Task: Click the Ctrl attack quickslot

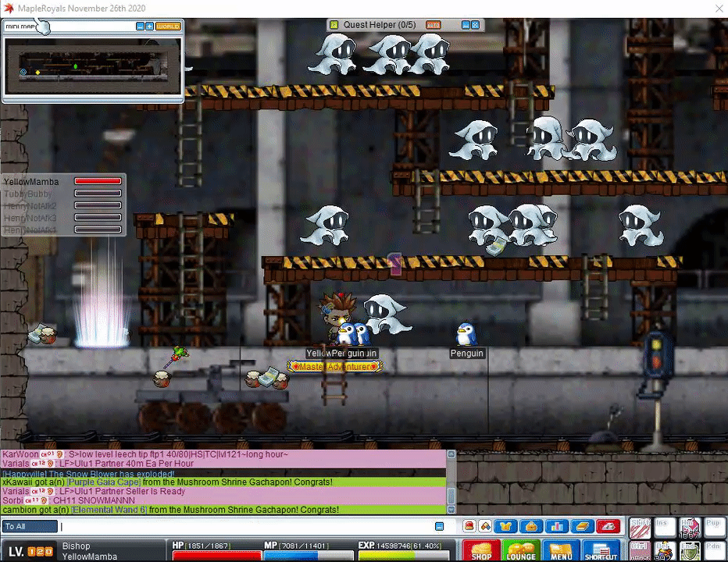Action: click(640, 551)
